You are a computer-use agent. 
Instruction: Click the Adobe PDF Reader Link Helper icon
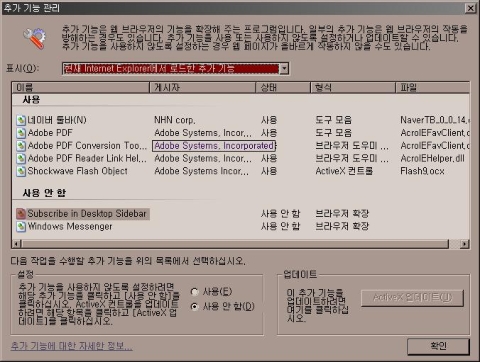[21, 158]
